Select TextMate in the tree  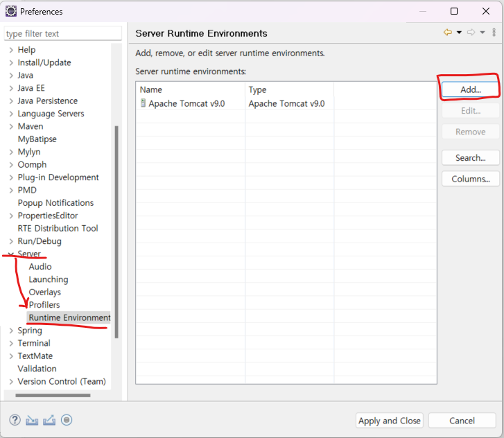point(35,356)
